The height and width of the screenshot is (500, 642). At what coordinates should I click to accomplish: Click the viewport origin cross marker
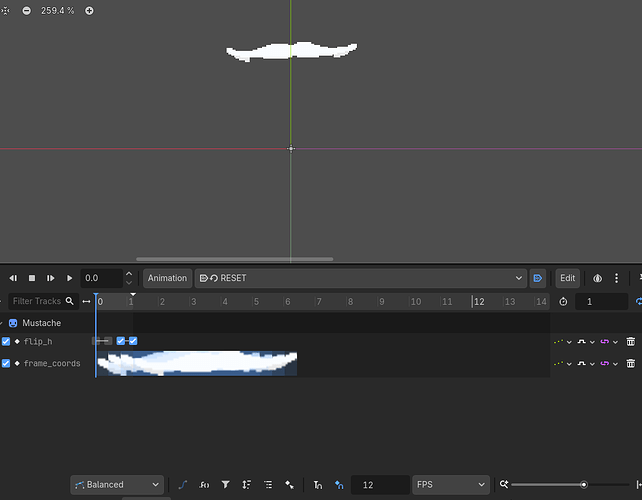[x=291, y=149]
